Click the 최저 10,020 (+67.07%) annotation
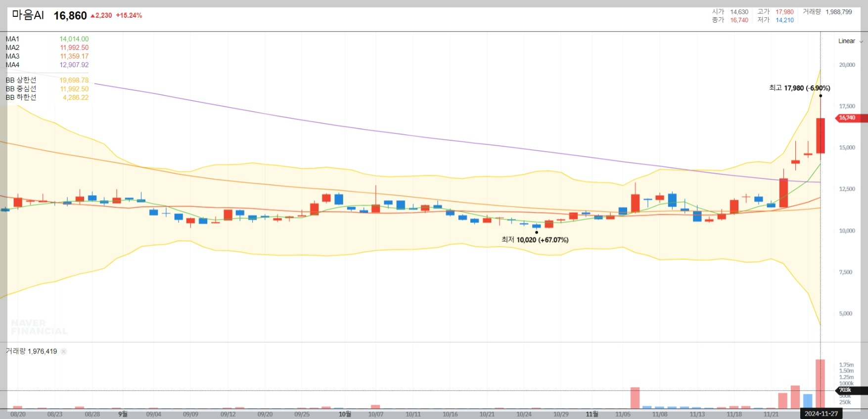Image resolution: width=868 pixels, height=419 pixels. click(x=535, y=240)
